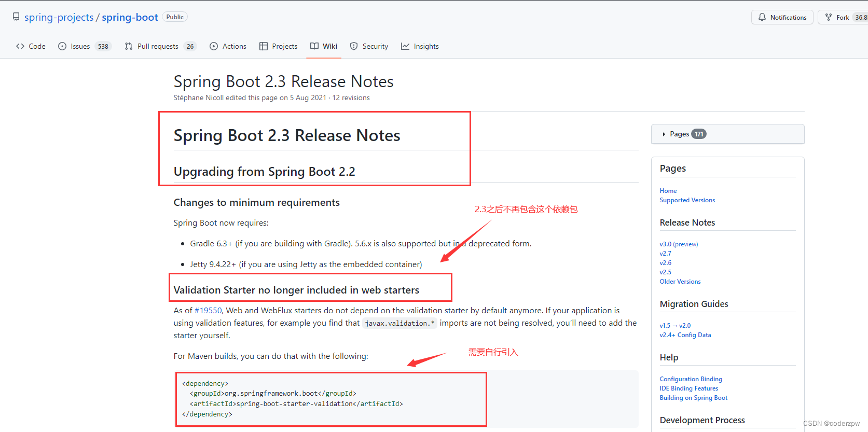Click the Public visibility label
Viewport: 868px width, 432px height.
click(x=175, y=17)
